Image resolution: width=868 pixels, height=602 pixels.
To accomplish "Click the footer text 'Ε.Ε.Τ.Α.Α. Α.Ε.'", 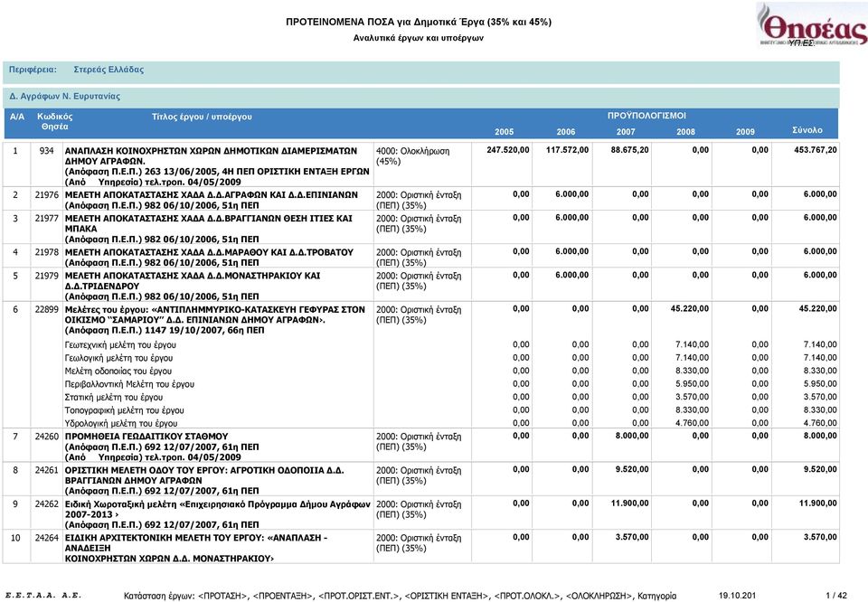I will pyautogui.click(x=43, y=596).
